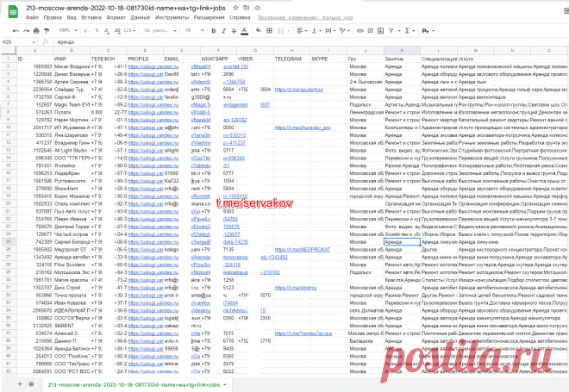Click the cell with ID 742309
The width and height of the screenshot is (569, 392).
pyautogui.click(x=34, y=242)
